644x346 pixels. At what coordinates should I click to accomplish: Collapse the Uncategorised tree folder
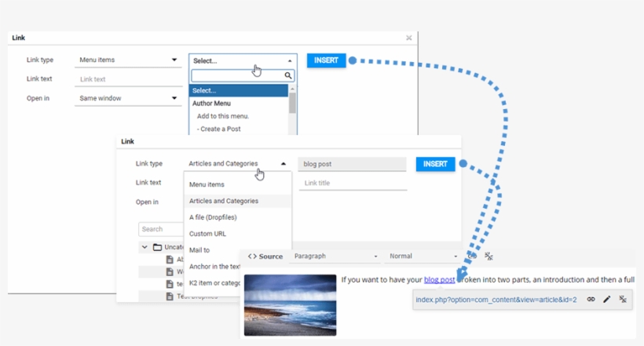point(145,247)
